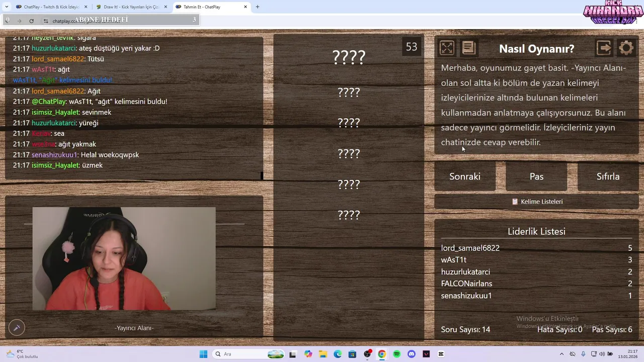
Task: Show hidden system tray icons
Action: 562,354
